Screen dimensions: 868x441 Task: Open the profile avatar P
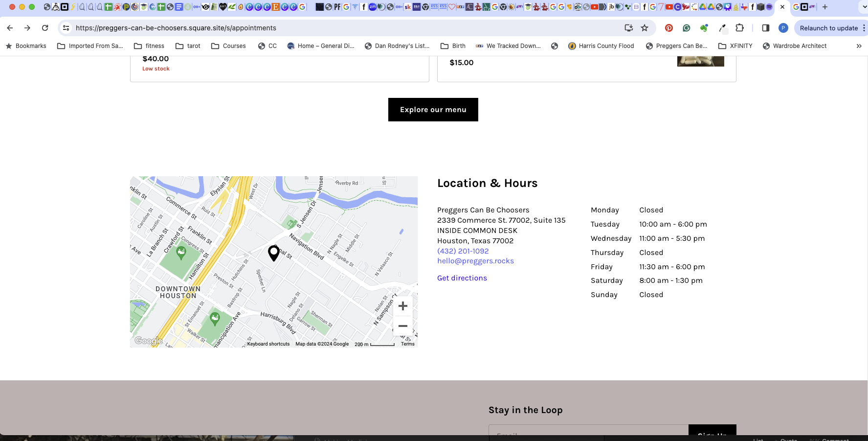pyautogui.click(x=783, y=28)
